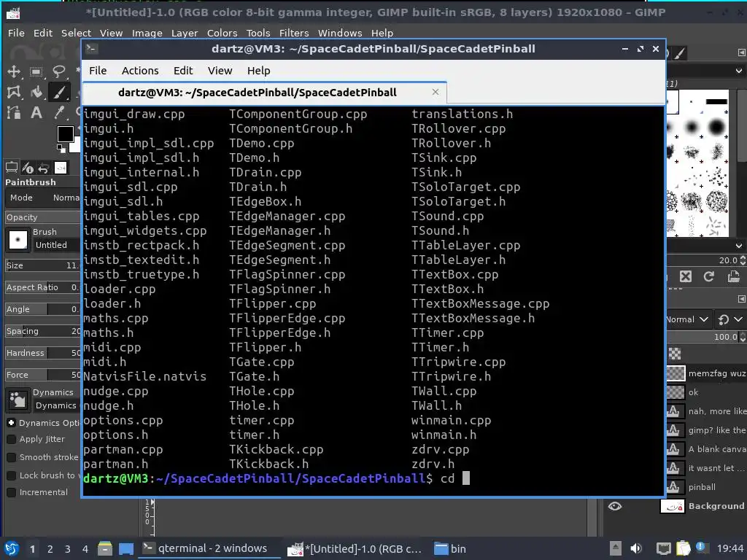Click the Dynamics selector icon
Screen dimensions: 747x560
tap(18, 399)
